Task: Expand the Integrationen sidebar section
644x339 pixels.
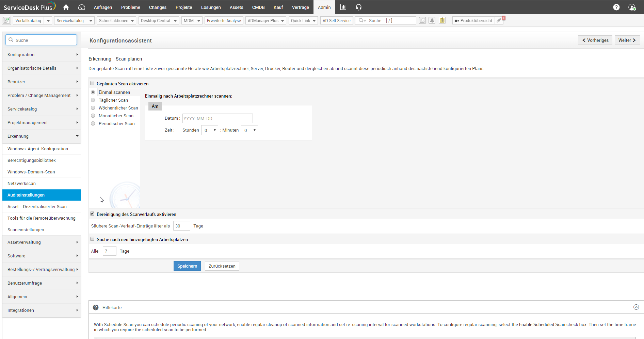Action: coord(42,310)
